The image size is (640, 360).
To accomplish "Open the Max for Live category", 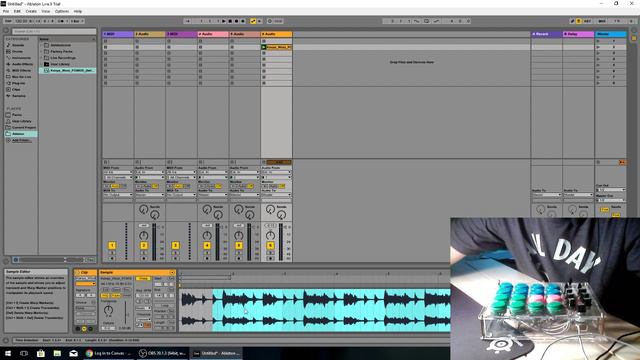I will pos(20,77).
